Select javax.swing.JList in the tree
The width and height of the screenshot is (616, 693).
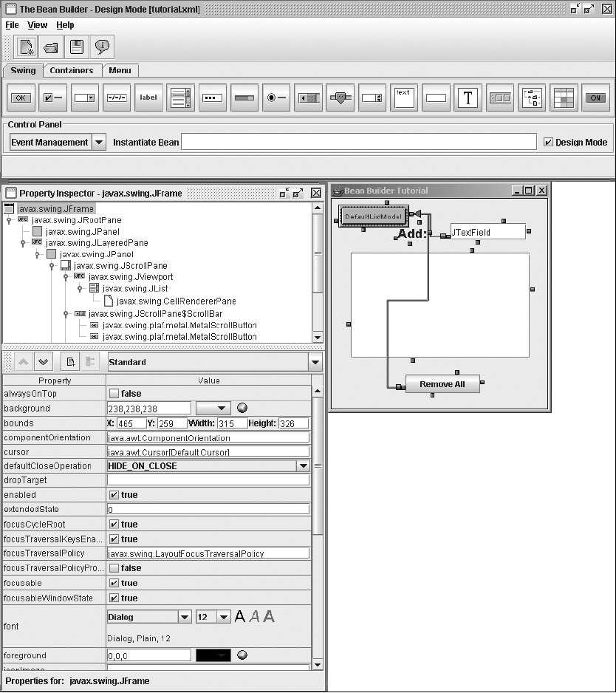[x=135, y=289]
